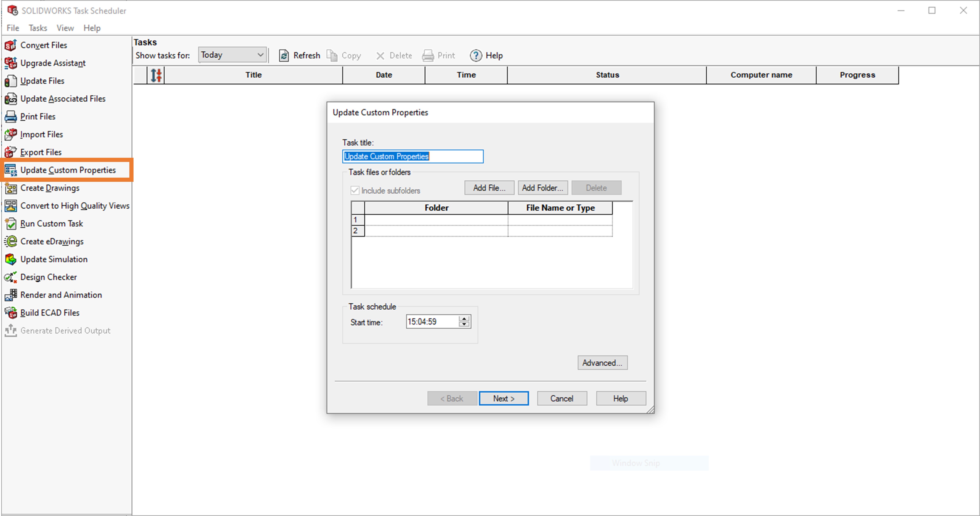Open Render and Animation task
This screenshot has width=980, height=516.
click(61, 294)
